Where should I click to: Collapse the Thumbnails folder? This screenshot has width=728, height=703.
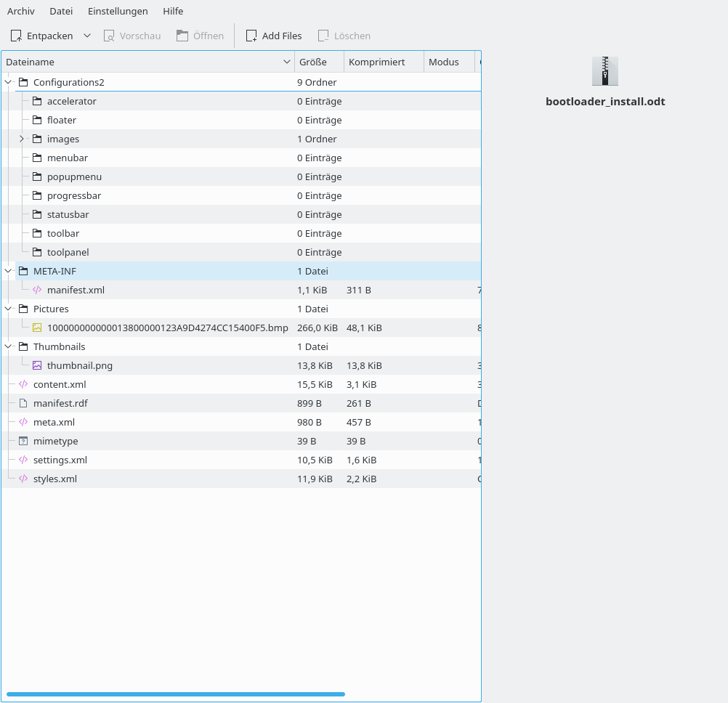[x=9, y=346]
